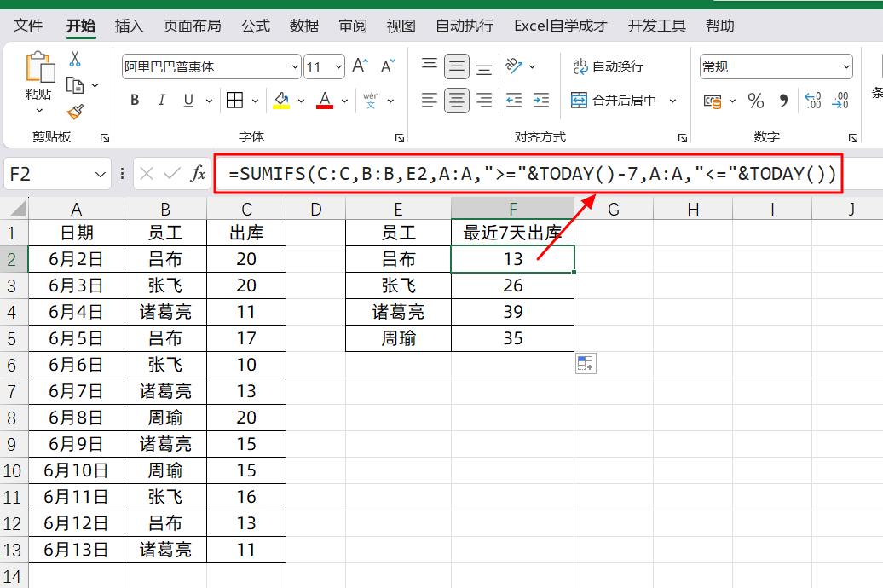Align text right
Viewport: 883px width, 588px height.
pyautogui.click(x=484, y=101)
